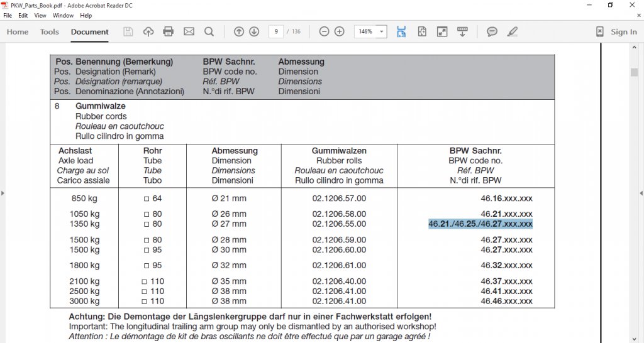Go to previous page arrow
644x343 pixels.
coord(238,31)
